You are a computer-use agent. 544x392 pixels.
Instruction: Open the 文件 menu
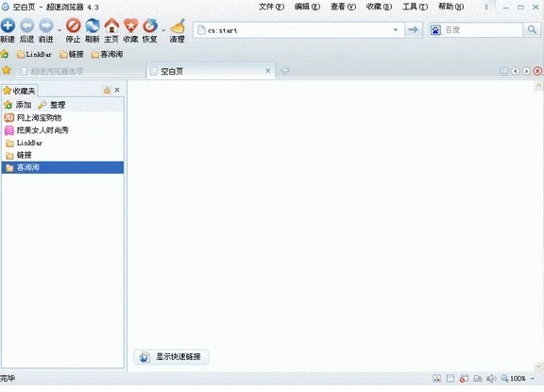(x=271, y=7)
